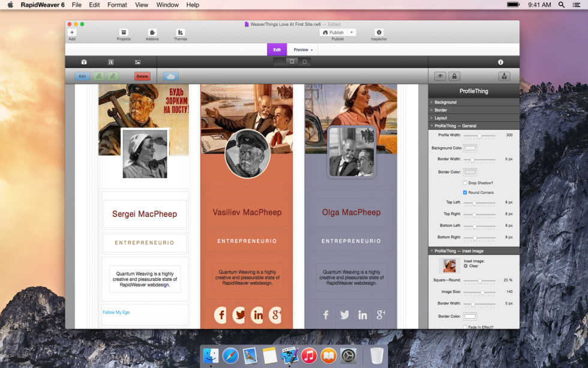Select the Sergei MacPheep heading
The width and height of the screenshot is (588, 368).
pyautogui.click(x=145, y=214)
